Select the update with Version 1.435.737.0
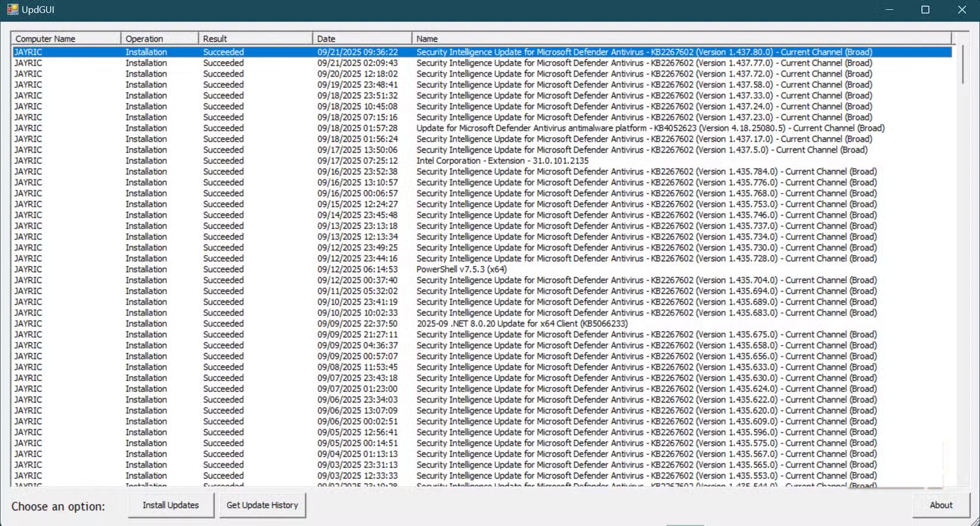 point(482,226)
